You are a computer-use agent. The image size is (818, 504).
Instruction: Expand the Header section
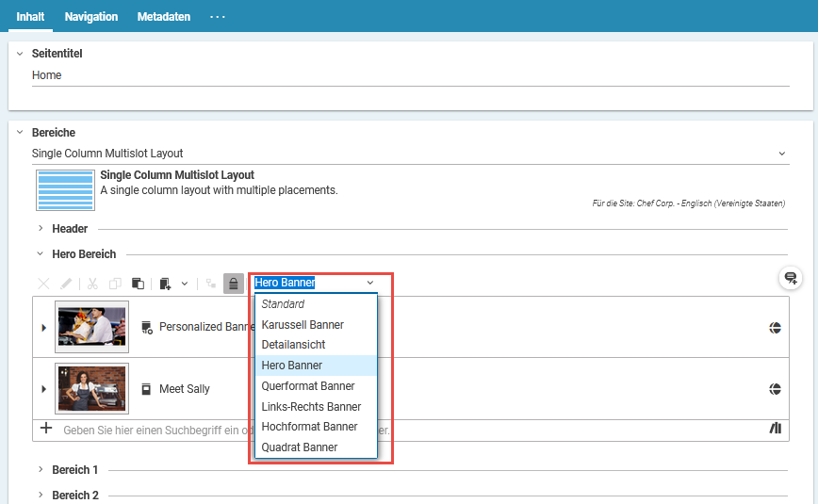(41, 229)
